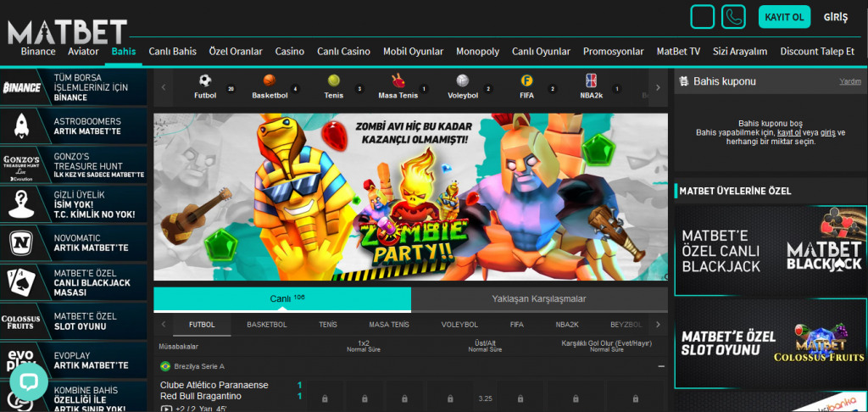Screen dimensions: 868x412
Task: Select the Masa Tenis paddle icon
Action: (398, 81)
